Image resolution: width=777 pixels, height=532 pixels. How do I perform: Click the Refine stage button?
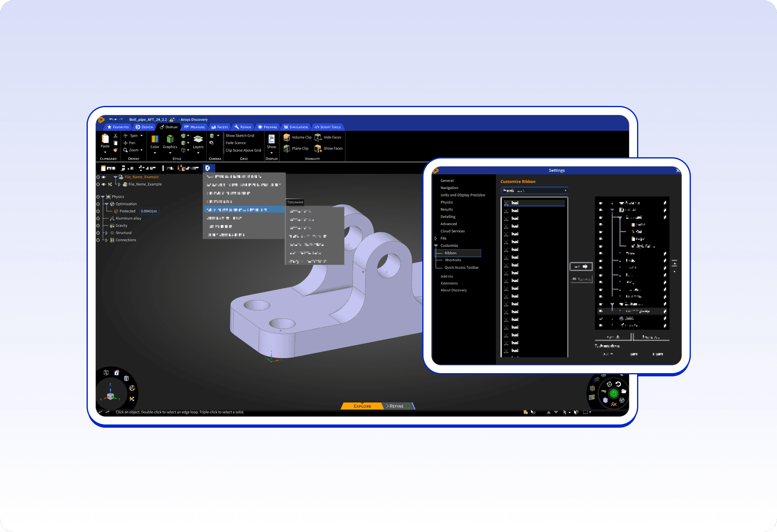pyautogui.click(x=396, y=406)
